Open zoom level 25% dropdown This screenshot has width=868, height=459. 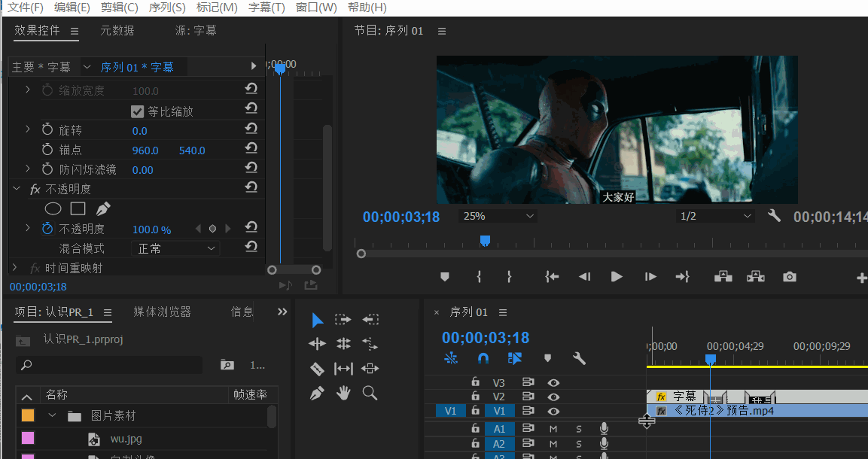pos(498,216)
